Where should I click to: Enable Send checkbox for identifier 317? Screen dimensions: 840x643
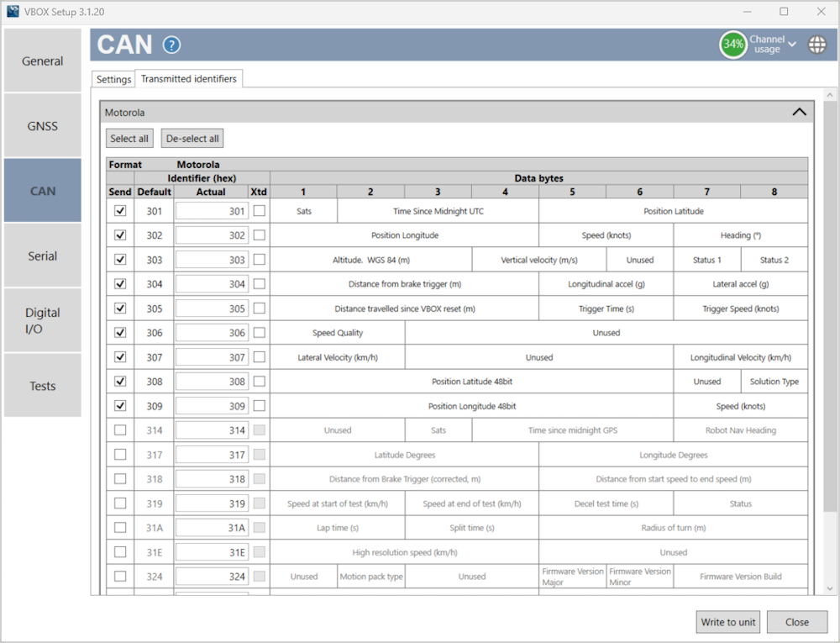pyautogui.click(x=120, y=455)
